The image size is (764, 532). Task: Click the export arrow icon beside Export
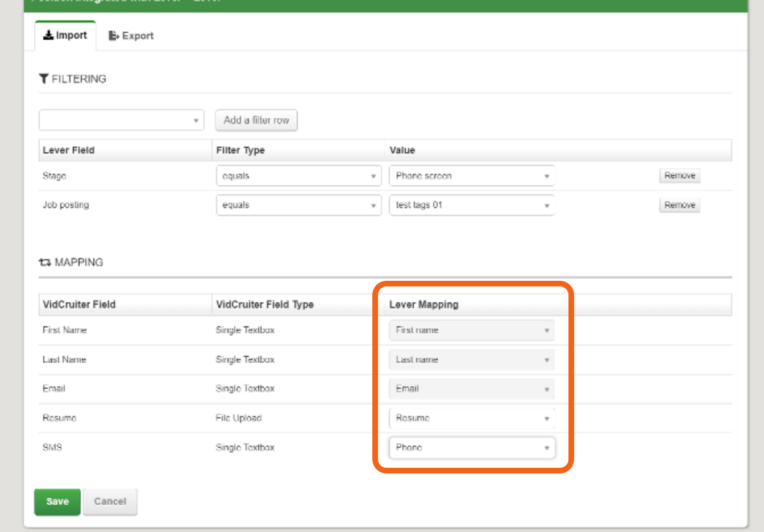point(114,35)
